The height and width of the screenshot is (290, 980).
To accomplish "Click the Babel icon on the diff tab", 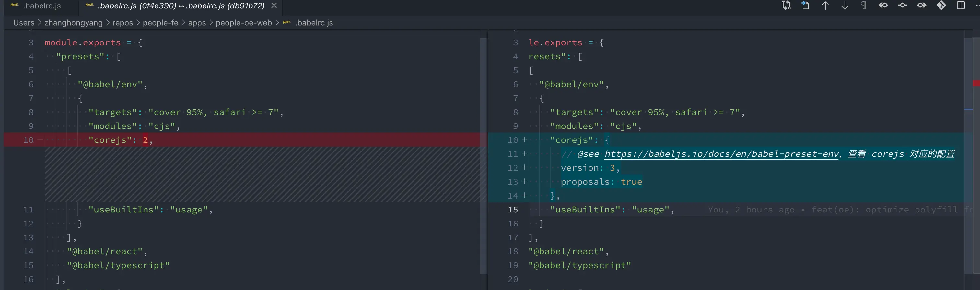I will 89,5.
